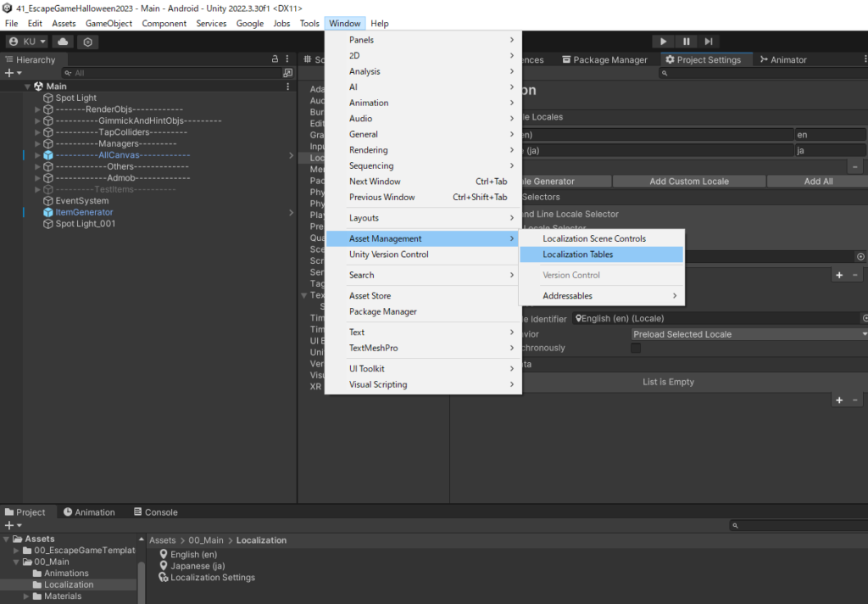
Task: Click the English (en) (Locale) object field
Action: point(716,319)
